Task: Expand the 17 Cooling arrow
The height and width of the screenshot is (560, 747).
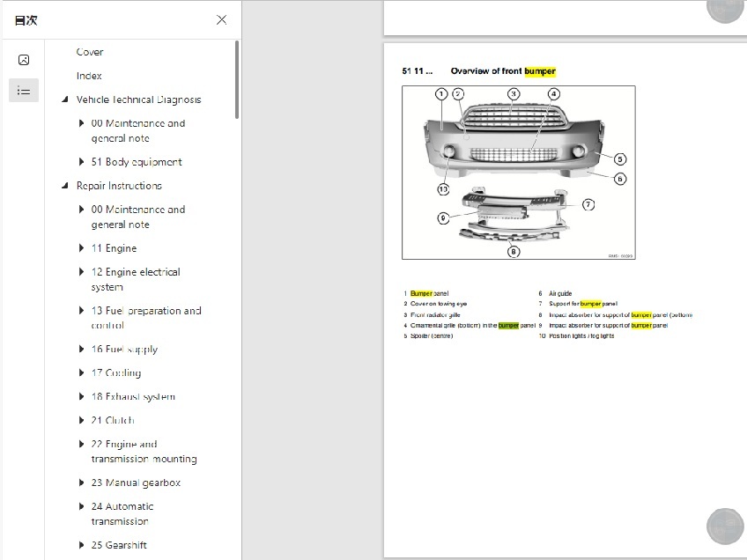Action: click(81, 372)
